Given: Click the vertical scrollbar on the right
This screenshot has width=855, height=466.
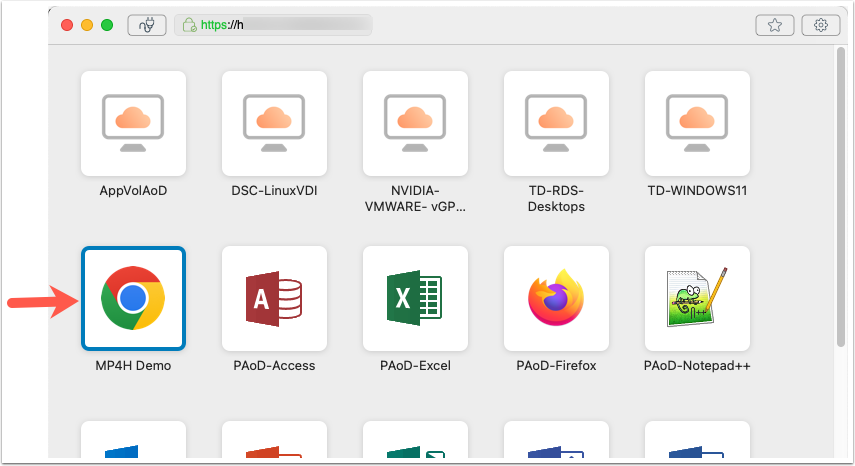Looking at the screenshot, I should [x=840, y=200].
